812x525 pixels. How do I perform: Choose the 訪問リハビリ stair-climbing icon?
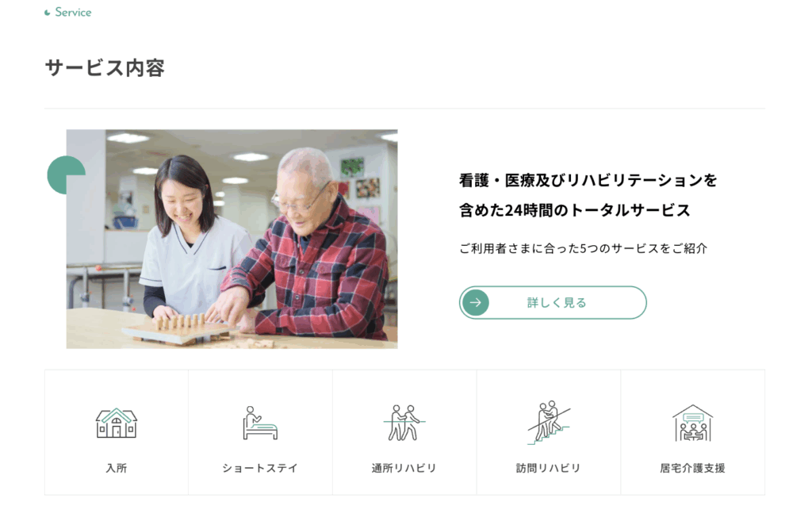549,422
